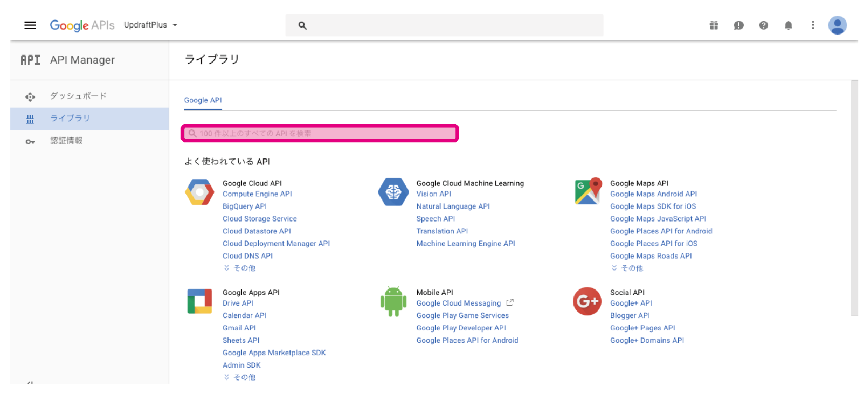Open Google Apps Marketplace SDK link
The image size is (868, 394).
274,353
